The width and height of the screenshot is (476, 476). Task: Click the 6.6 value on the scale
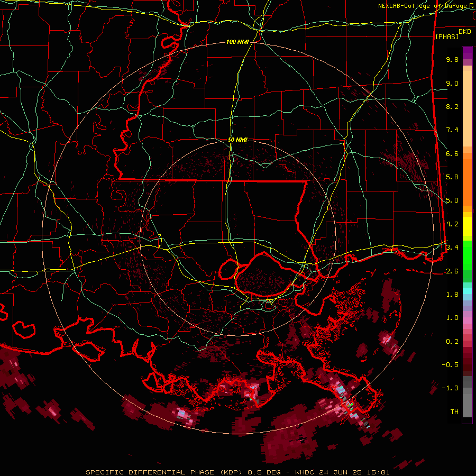pyautogui.click(x=452, y=153)
